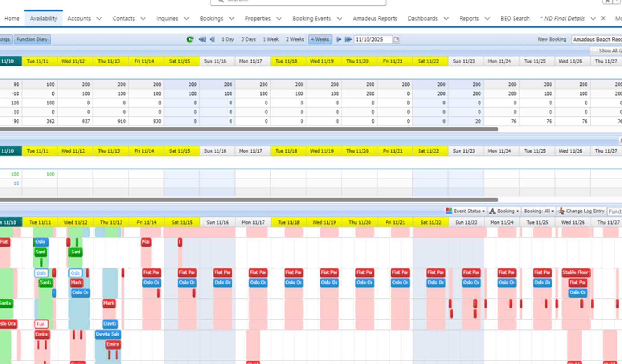Expand the Reports tab dropdown chevron
The image size is (622, 364).
pyautogui.click(x=487, y=18)
